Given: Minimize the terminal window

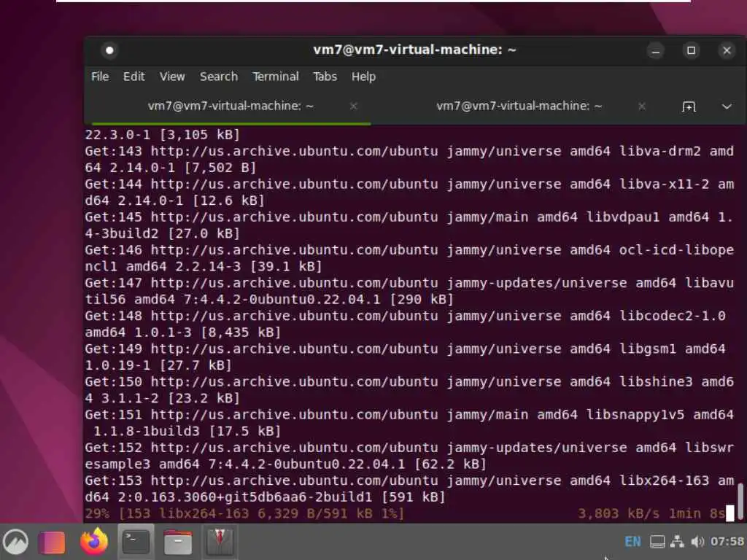Looking at the screenshot, I should [656, 50].
